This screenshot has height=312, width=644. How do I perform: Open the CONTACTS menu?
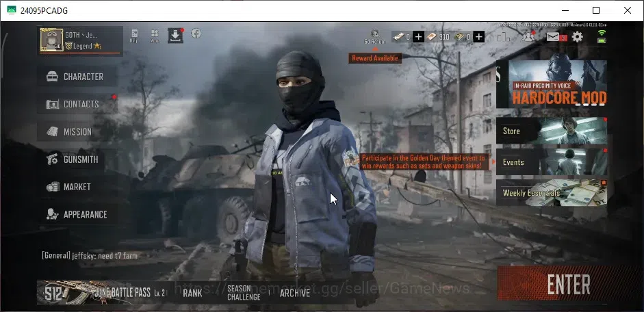pos(77,104)
